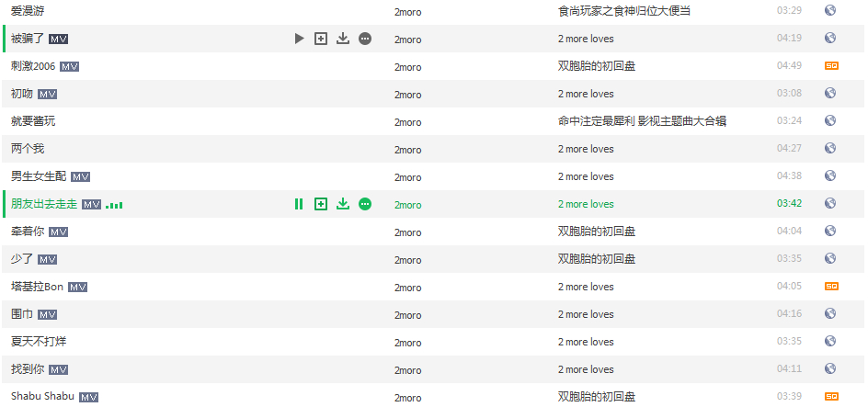Open the MV for 被骗了
Image resolution: width=868 pixels, height=407 pixels.
pyautogui.click(x=58, y=40)
